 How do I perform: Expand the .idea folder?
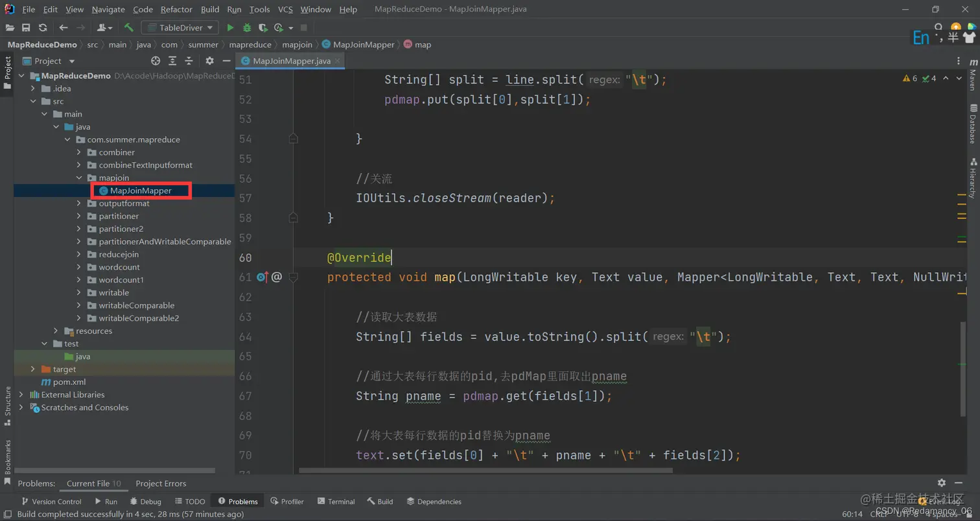(33, 88)
